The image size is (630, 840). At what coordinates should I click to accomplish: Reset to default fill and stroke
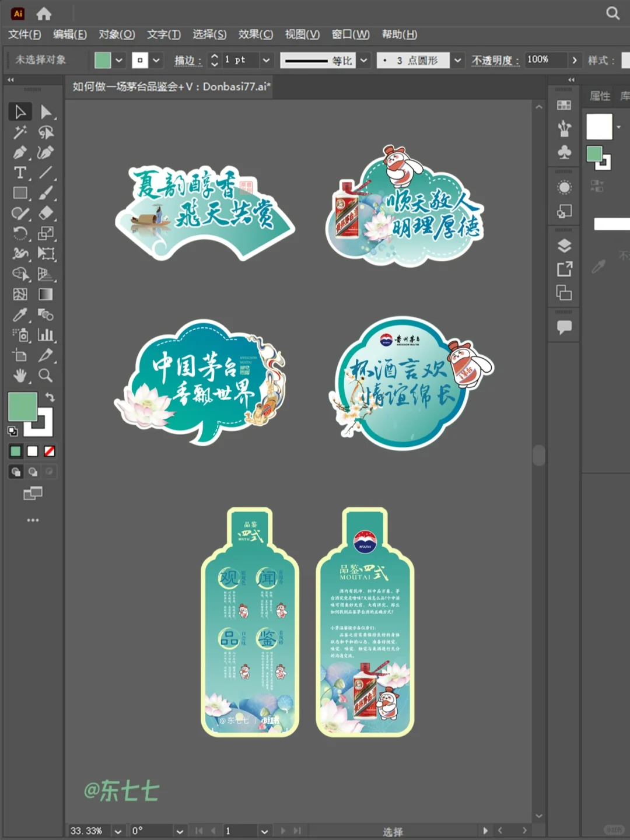[x=12, y=432]
